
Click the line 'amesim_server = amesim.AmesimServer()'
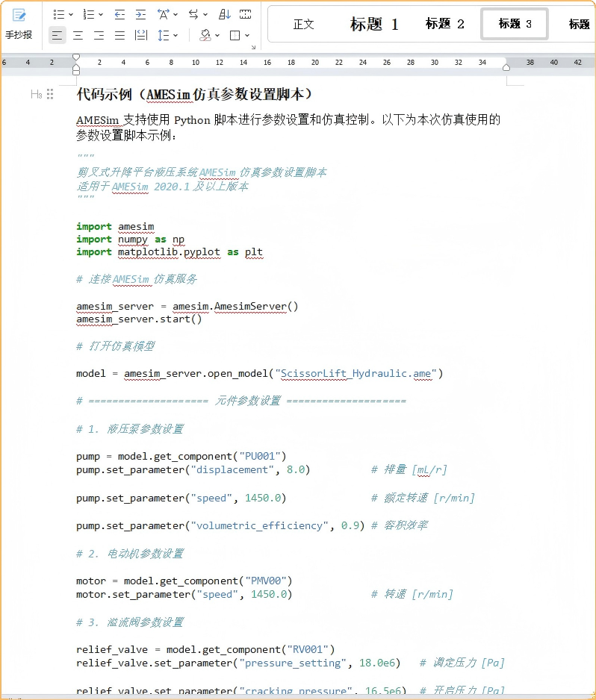(x=187, y=307)
